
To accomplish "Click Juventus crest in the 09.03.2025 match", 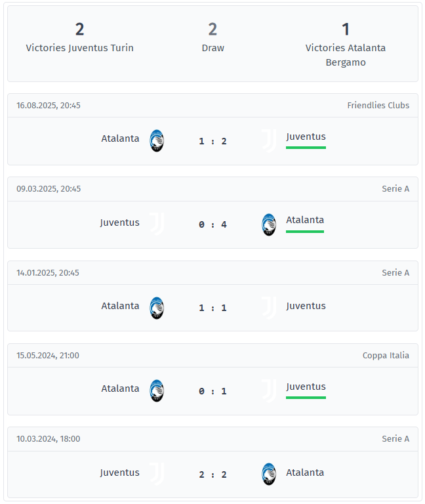I will tap(156, 224).
